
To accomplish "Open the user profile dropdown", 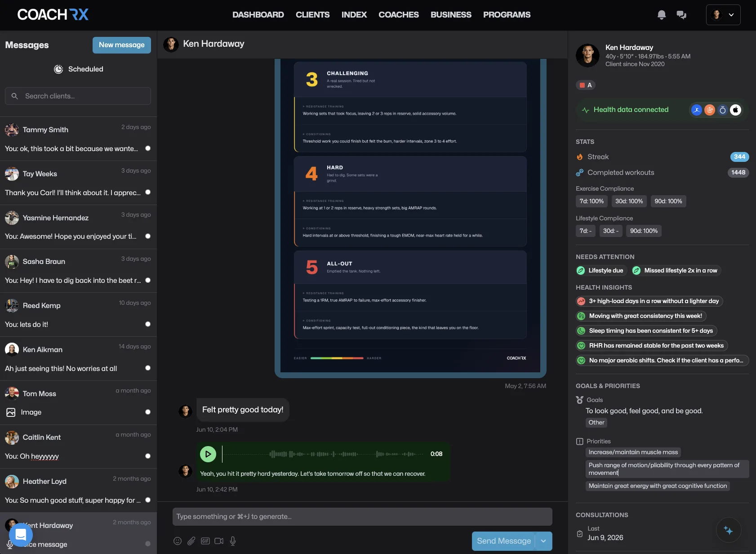I will click(723, 15).
